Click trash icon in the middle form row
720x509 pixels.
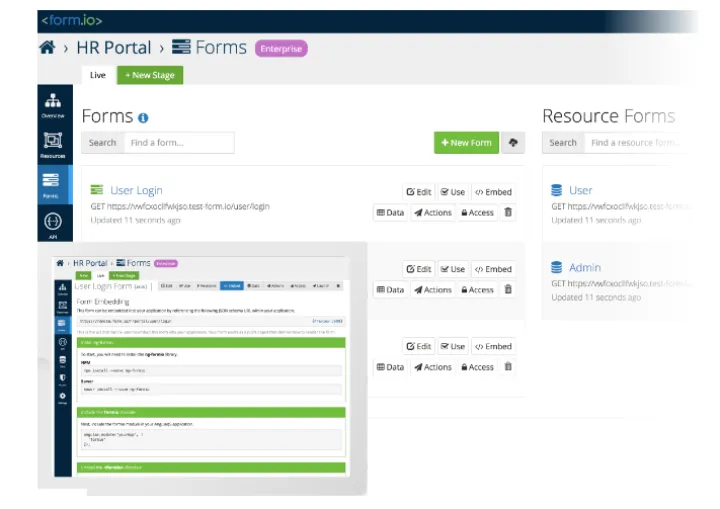[x=508, y=289]
